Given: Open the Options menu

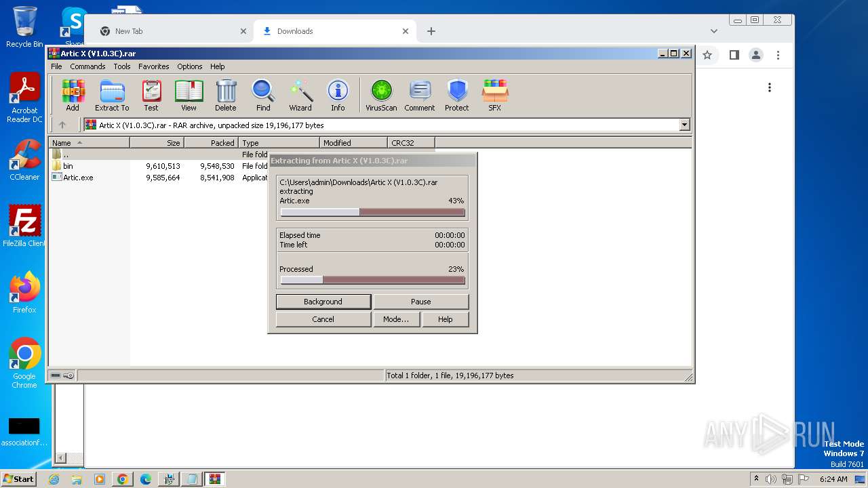Looking at the screenshot, I should click(190, 66).
